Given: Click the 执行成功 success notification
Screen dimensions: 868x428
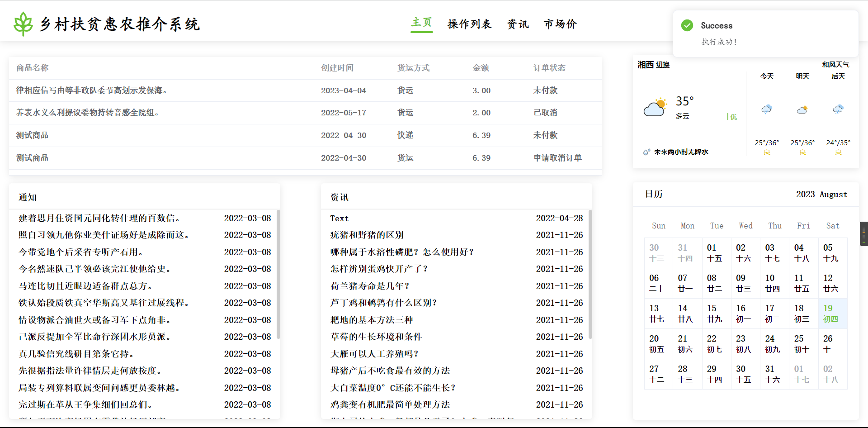Looking at the screenshot, I should 765,34.
